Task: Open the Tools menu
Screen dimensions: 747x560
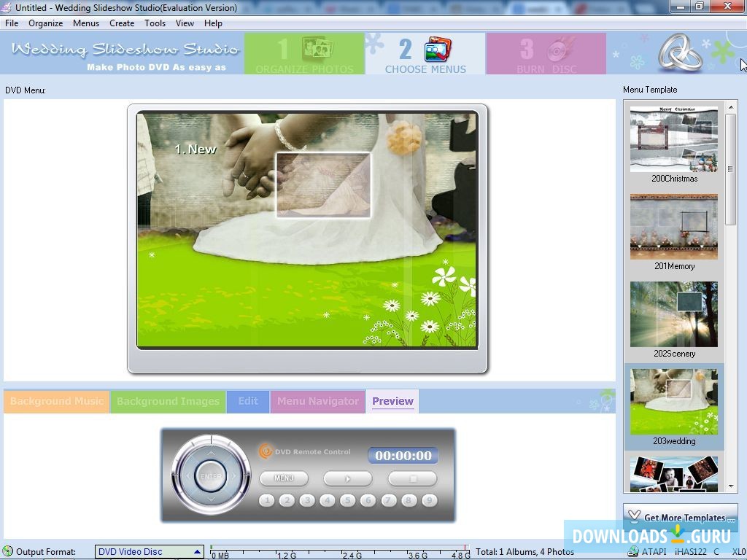Action: (x=155, y=23)
